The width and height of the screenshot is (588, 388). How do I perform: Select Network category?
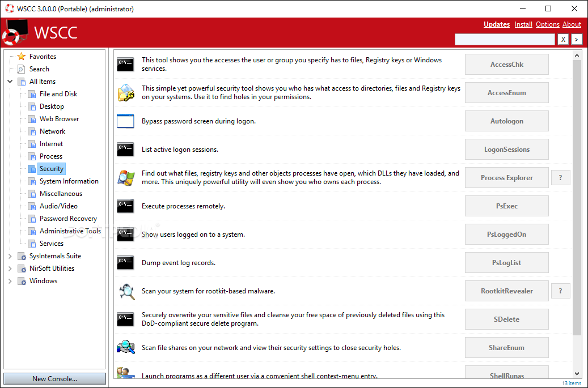click(53, 131)
